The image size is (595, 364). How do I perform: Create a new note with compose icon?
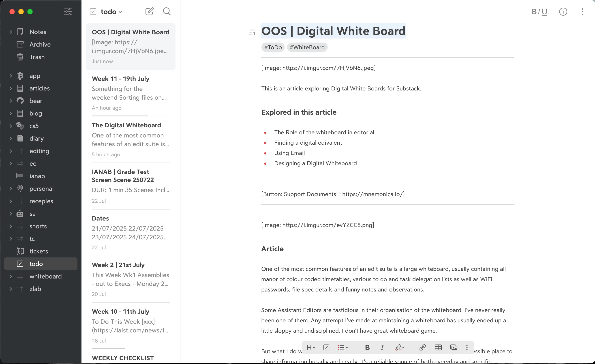coord(149,11)
